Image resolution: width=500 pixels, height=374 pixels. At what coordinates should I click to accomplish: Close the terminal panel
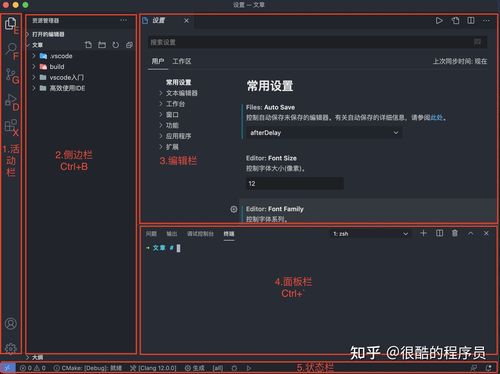pyautogui.click(x=486, y=233)
